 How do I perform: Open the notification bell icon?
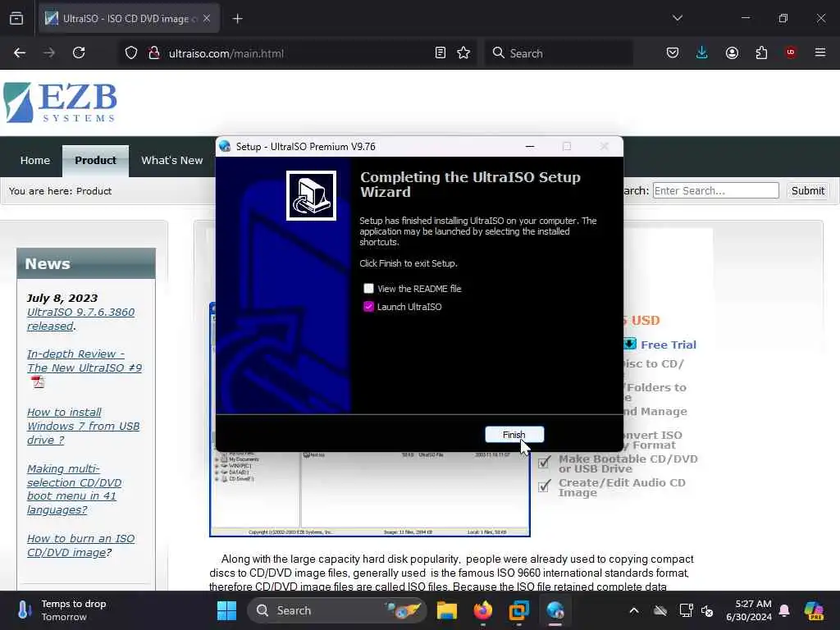pyautogui.click(x=784, y=610)
